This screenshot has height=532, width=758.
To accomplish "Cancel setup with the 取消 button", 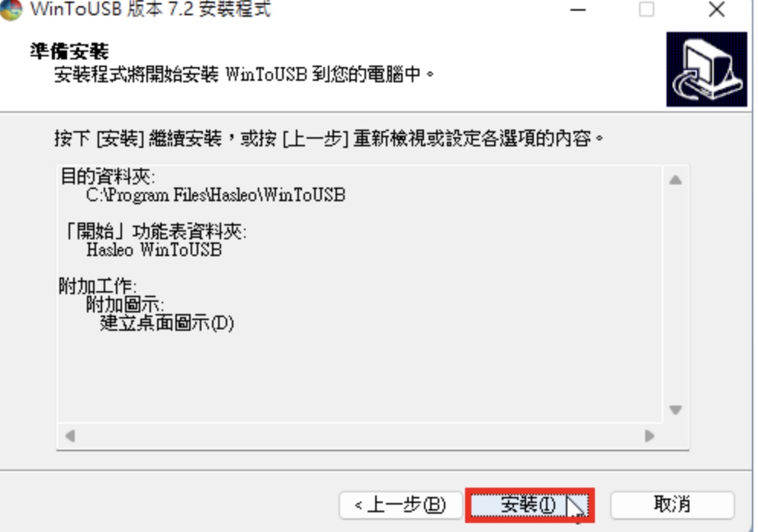I will click(672, 505).
